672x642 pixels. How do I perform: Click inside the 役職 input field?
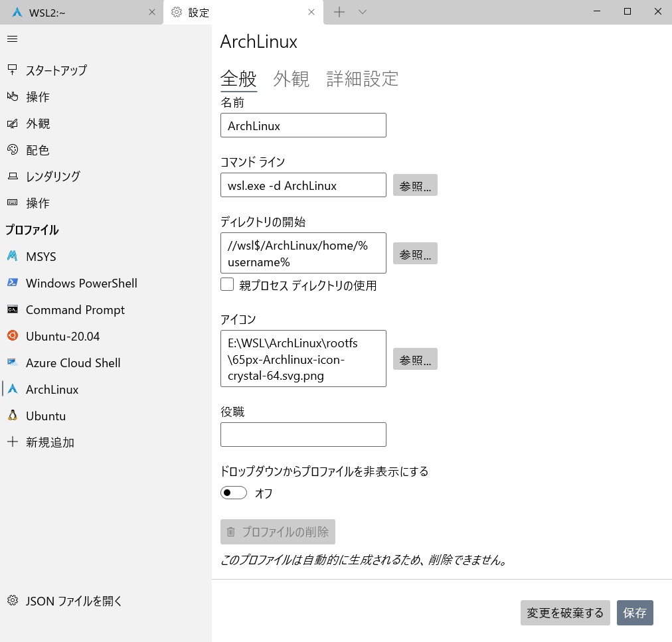[303, 434]
